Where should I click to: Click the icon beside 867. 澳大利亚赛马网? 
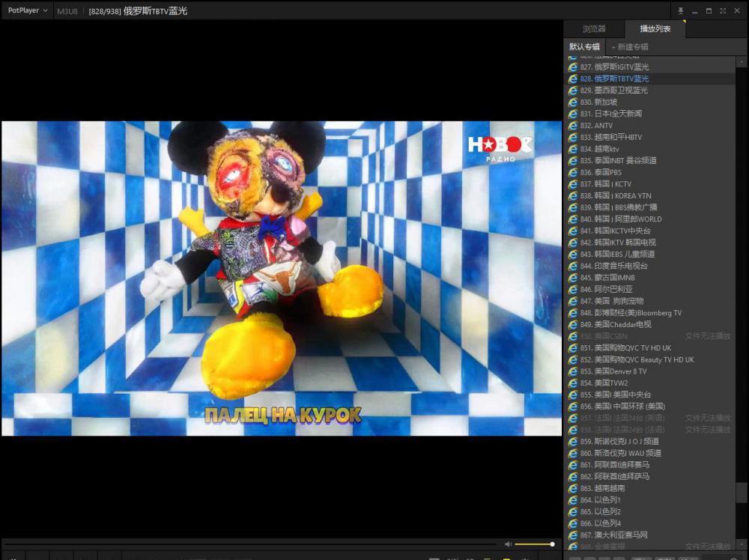click(573, 535)
